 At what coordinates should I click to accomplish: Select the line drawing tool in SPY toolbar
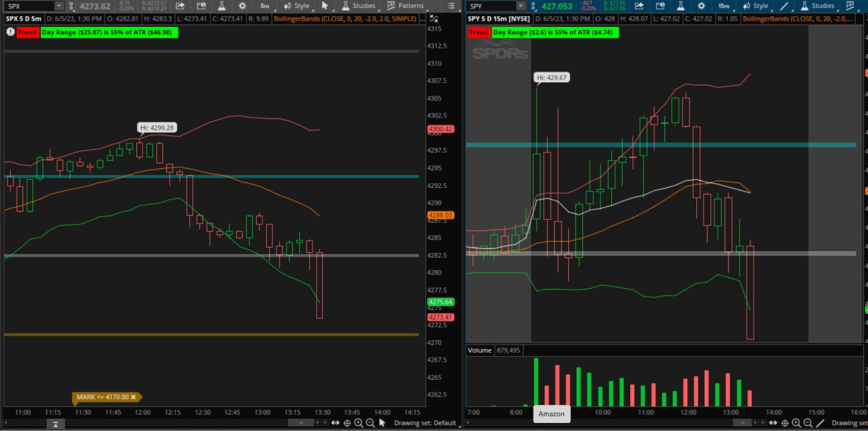tap(784, 6)
